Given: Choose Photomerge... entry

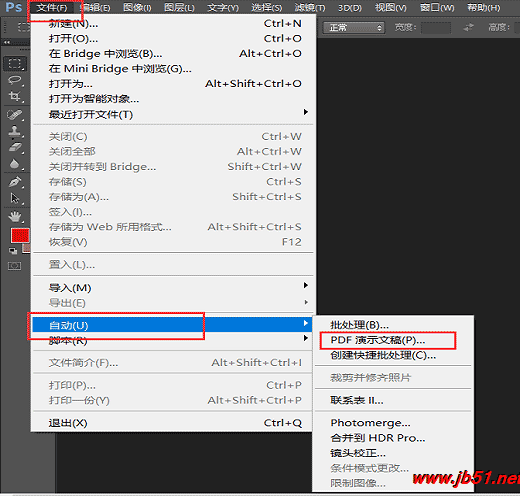Looking at the screenshot, I should [393, 423].
